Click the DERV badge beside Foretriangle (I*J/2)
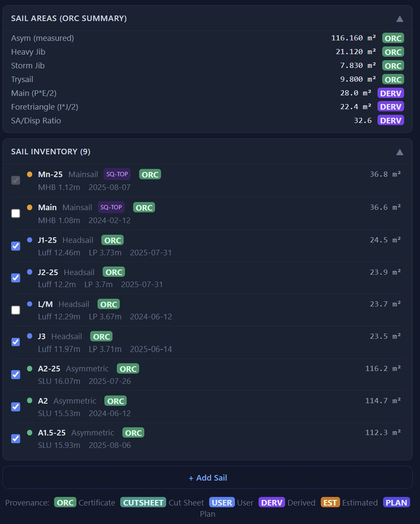The width and height of the screenshot is (420, 524). tap(390, 107)
